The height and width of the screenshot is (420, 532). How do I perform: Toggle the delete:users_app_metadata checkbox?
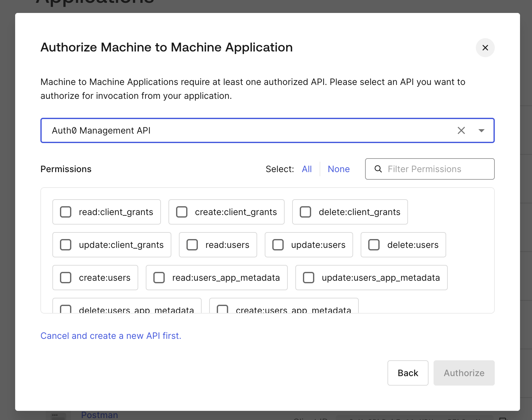[x=66, y=309]
